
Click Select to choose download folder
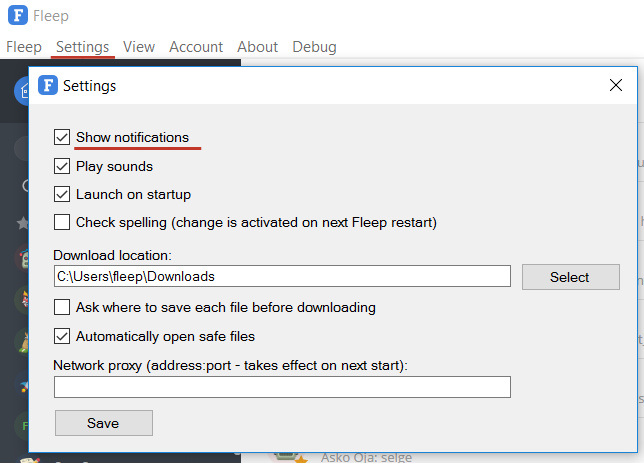pyautogui.click(x=570, y=277)
